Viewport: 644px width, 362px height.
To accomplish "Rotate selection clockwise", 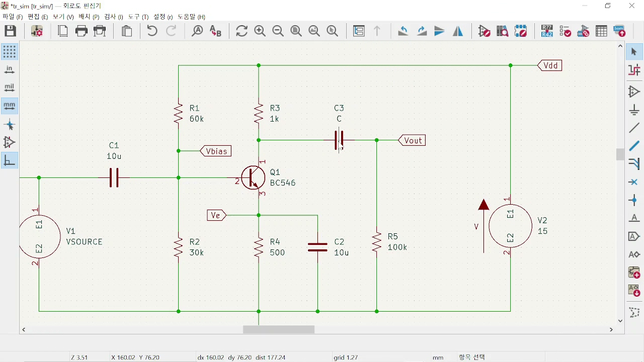I will [x=422, y=31].
